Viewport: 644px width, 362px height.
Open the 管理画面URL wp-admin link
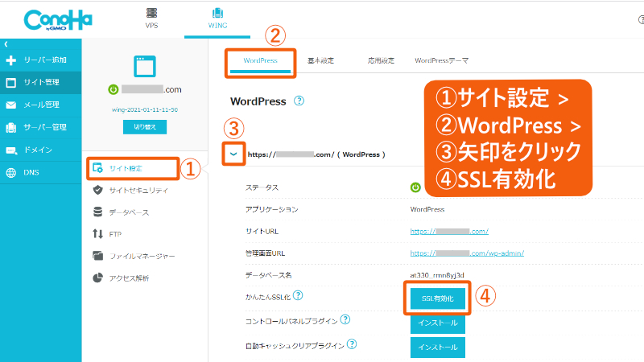tap(467, 253)
